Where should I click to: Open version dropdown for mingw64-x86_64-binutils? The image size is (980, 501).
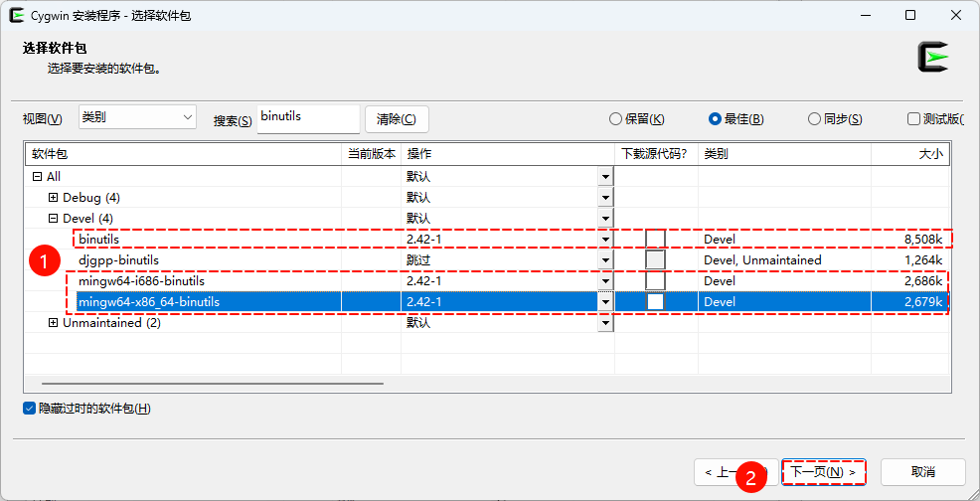605,301
